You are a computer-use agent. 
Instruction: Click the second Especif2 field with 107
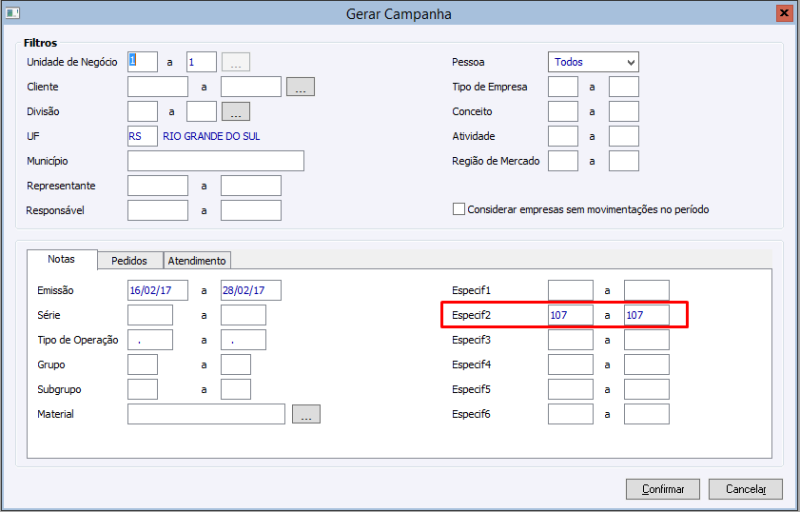click(647, 315)
